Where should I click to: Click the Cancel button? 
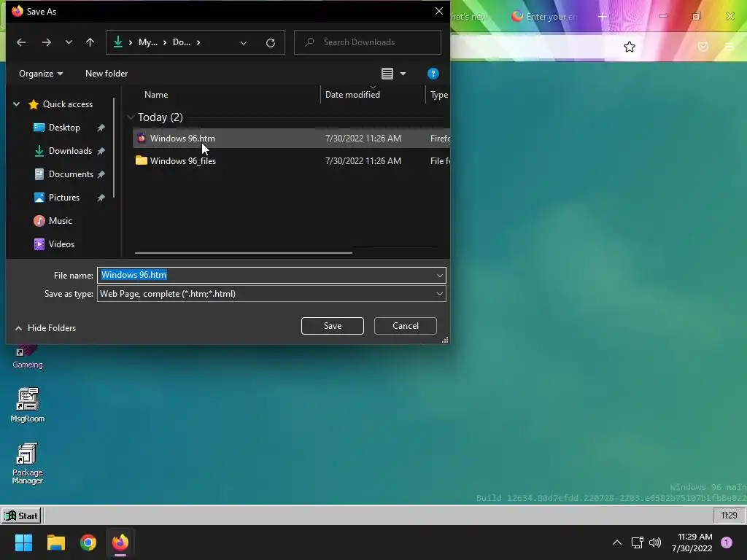tap(406, 326)
